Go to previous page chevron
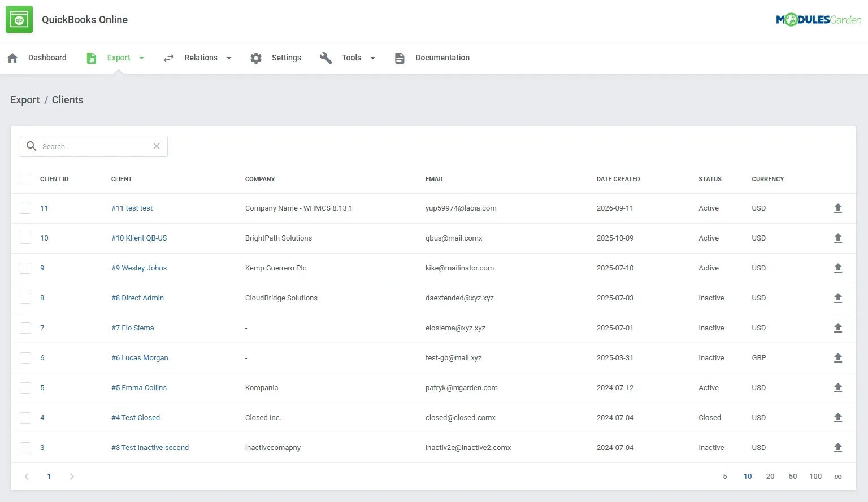Image resolution: width=868 pixels, height=502 pixels. click(x=27, y=477)
